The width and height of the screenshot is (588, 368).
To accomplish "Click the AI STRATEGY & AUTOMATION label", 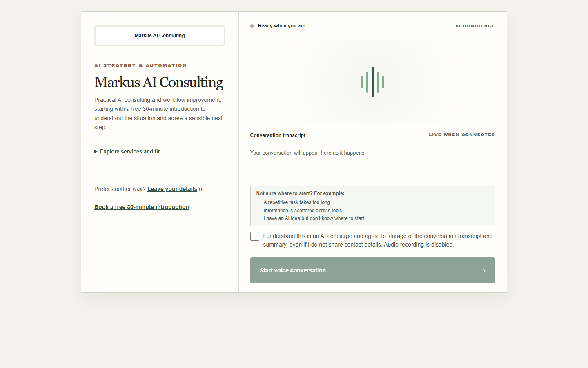I will (140, 65).
